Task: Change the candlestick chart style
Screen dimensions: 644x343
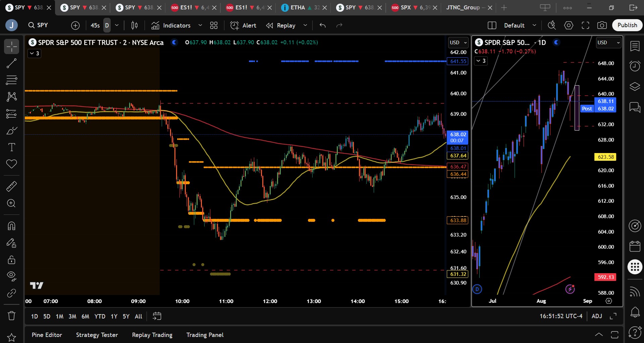Action: pyautogui.click(x=135, y=25)
